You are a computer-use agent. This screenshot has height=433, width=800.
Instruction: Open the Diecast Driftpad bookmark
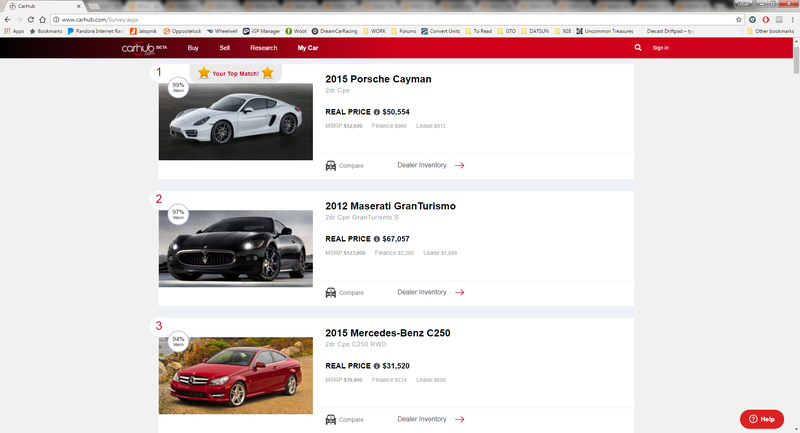[x=670, y=31]
